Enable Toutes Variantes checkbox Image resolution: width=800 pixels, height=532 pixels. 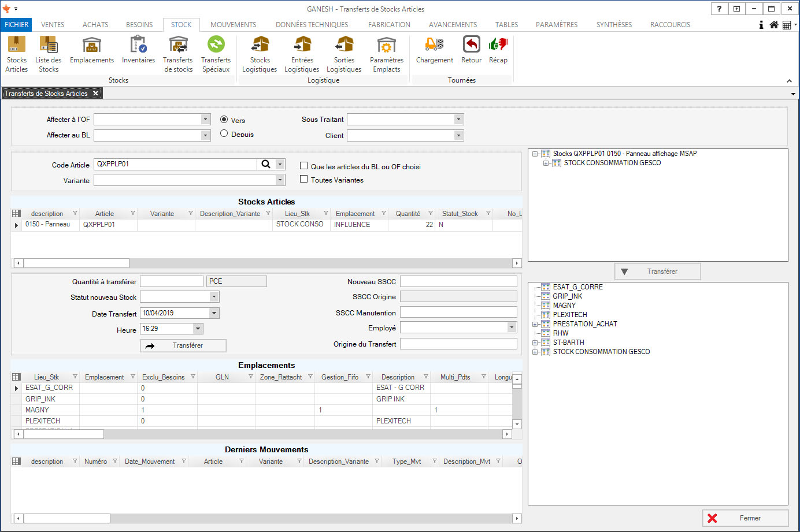[303, 179]
